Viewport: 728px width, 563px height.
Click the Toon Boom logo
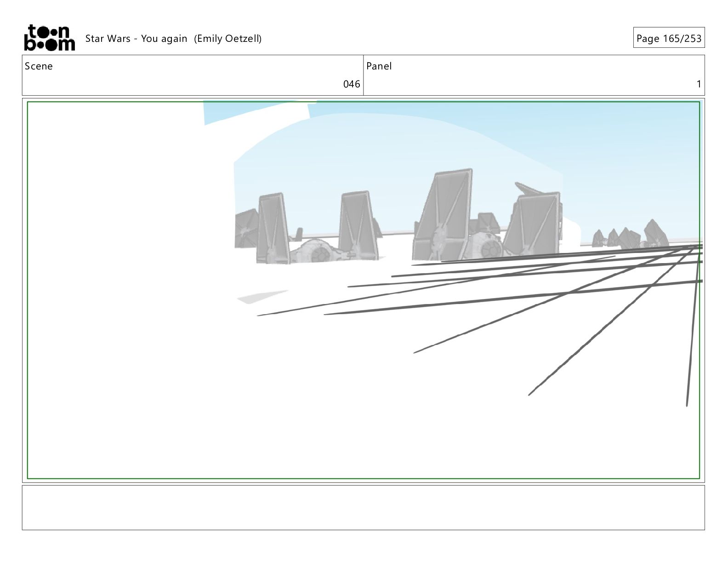point(49,37)
